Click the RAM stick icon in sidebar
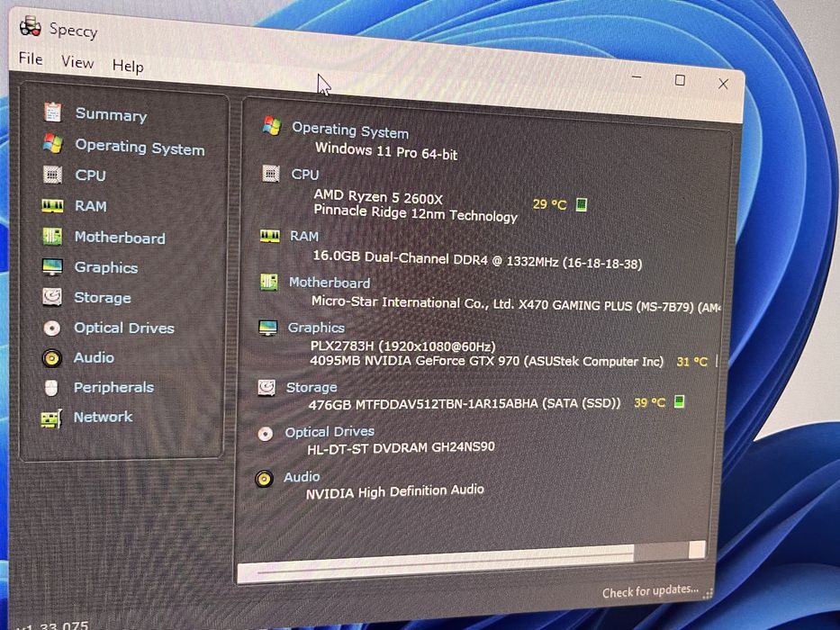This screenshot has width=840, height=630. (52, 205)
